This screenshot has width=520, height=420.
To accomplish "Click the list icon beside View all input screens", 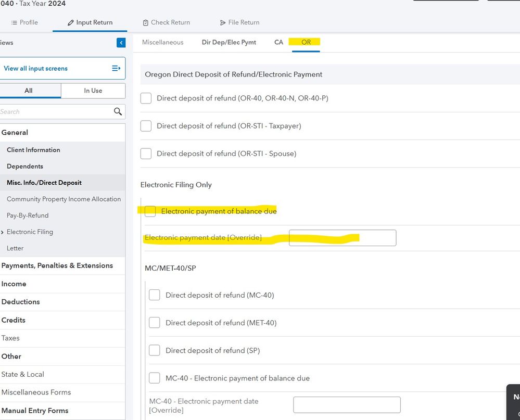I will (116, 68).
